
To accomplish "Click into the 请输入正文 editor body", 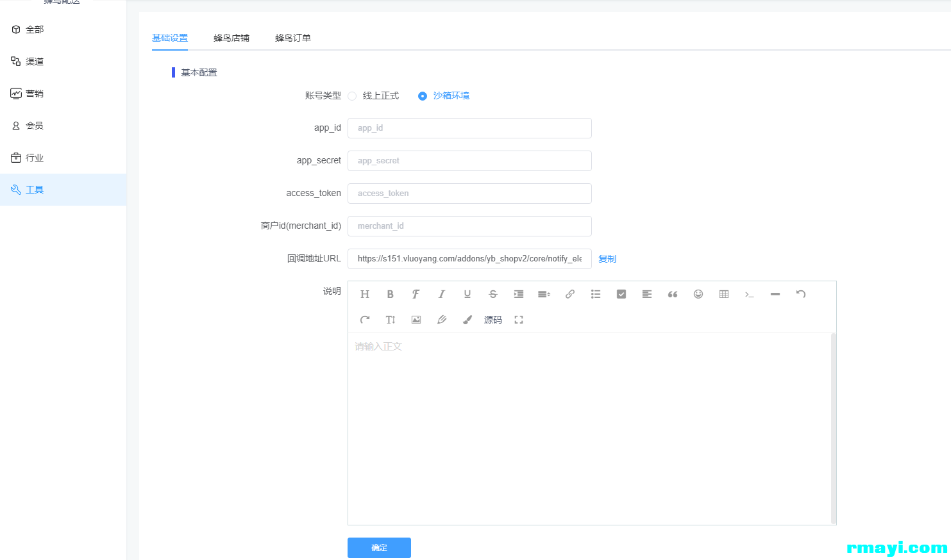I will (589, 429).
